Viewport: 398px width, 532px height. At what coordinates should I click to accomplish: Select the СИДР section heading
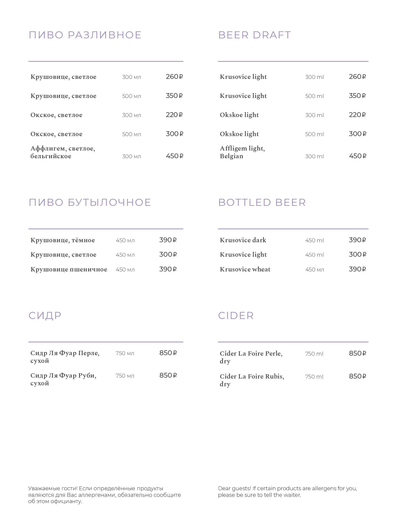click(45, 316)
